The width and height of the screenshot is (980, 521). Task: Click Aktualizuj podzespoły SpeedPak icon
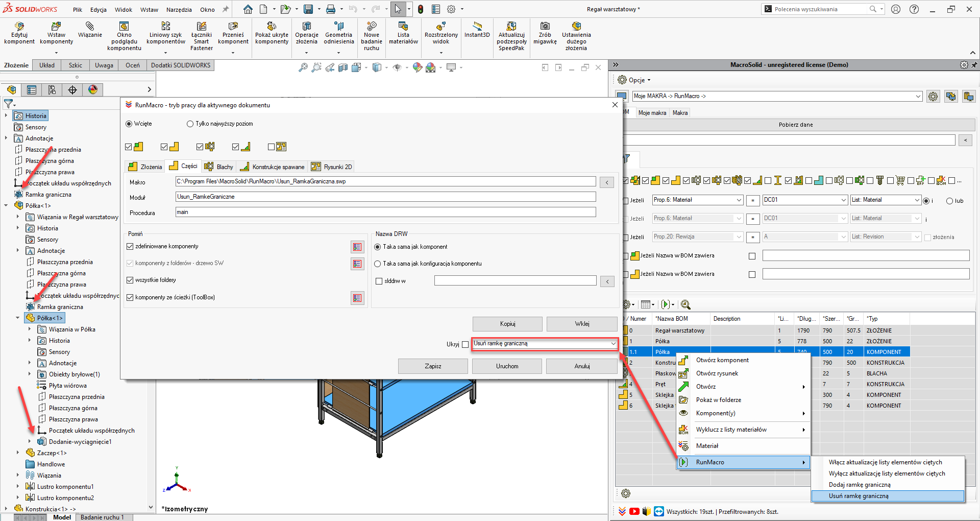coord(511,27)
